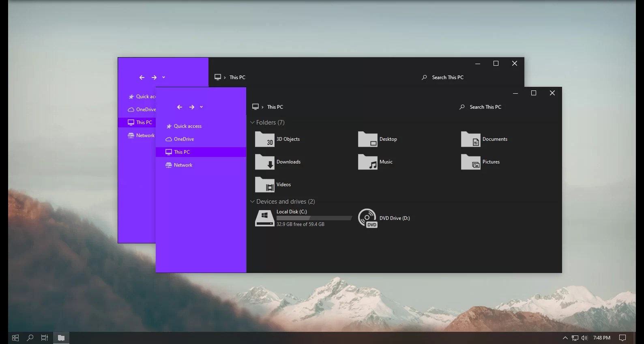Open the 3D Objects folder
This screenshot has height=344, width=644.
(x=278, y=139)
